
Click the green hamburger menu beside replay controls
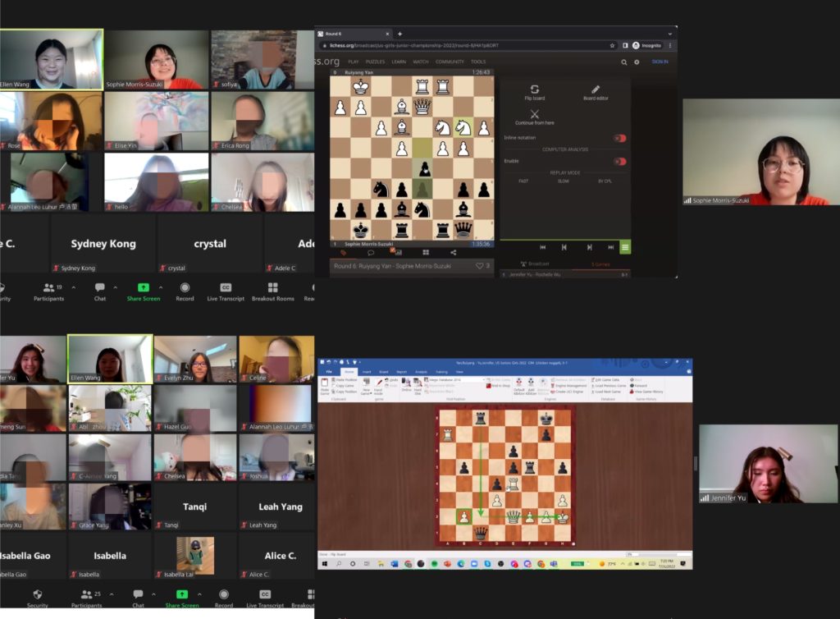click(625, 246)
